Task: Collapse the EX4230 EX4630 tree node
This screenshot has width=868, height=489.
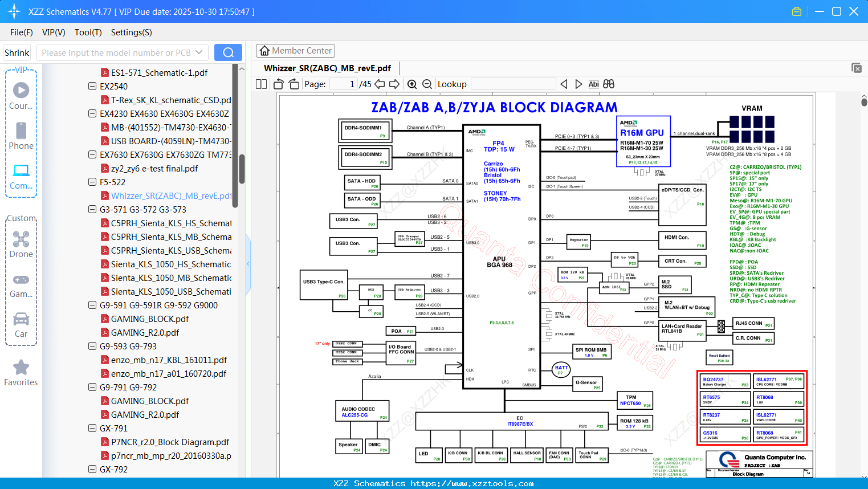Action: coord(92,113)
